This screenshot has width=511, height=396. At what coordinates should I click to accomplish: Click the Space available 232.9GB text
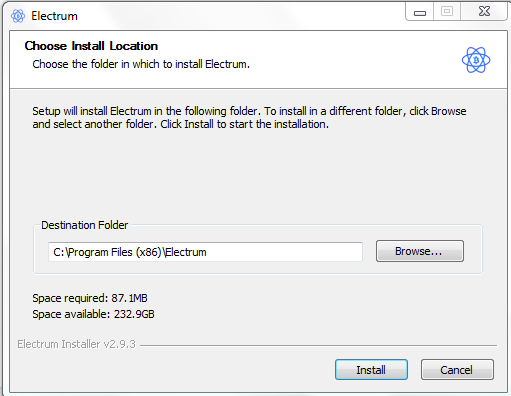tap(93, 314)
